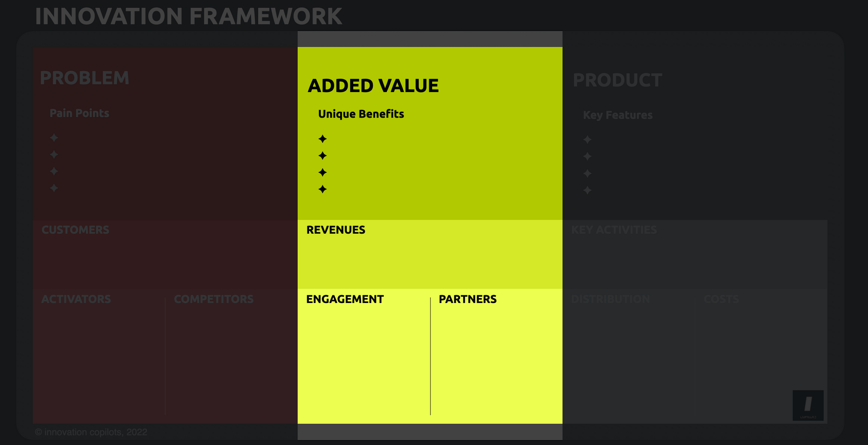Click the innovation copilots copyright text

[91, 432]
